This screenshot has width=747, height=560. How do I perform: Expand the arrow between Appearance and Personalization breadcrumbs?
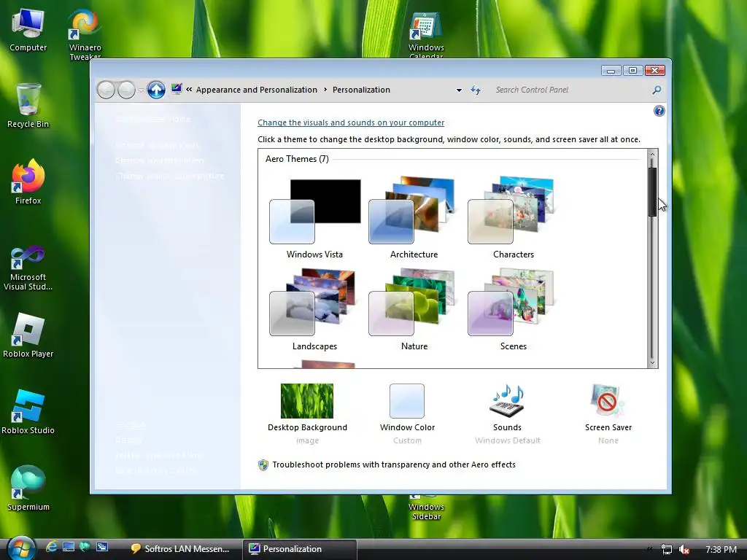click(325, 90)
